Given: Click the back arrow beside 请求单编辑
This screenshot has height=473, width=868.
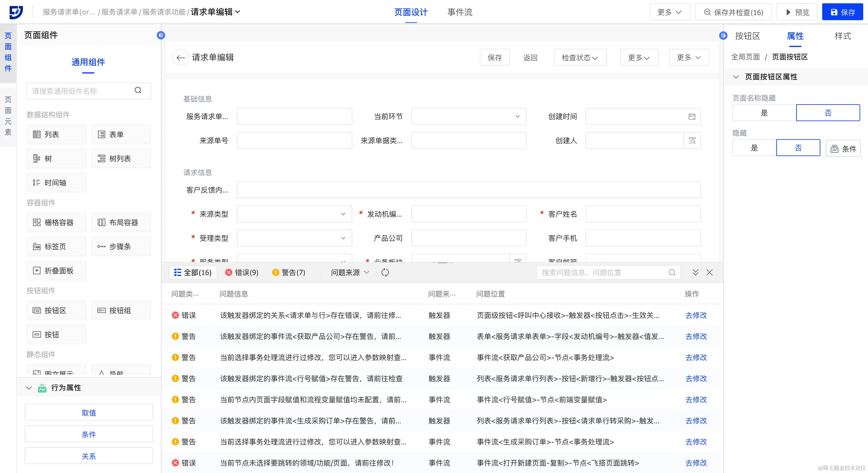Looking at the screenshot, I should (181, 58).
